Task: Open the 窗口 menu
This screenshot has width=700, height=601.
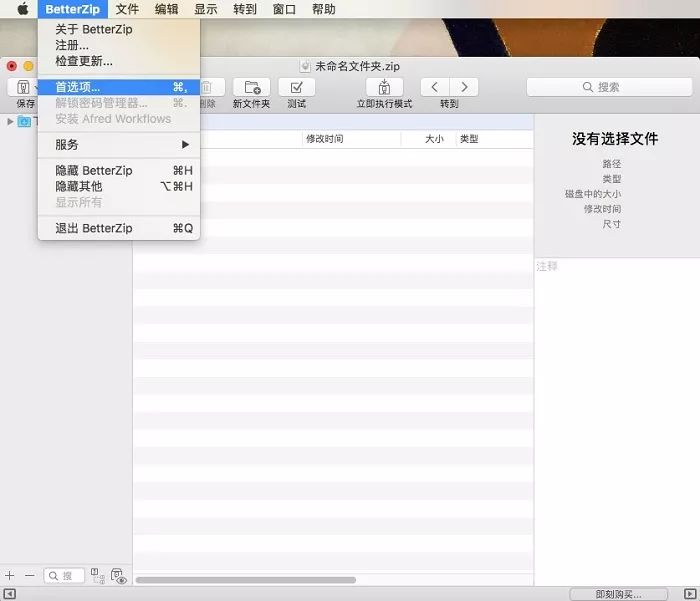Action: click(284, 9)
